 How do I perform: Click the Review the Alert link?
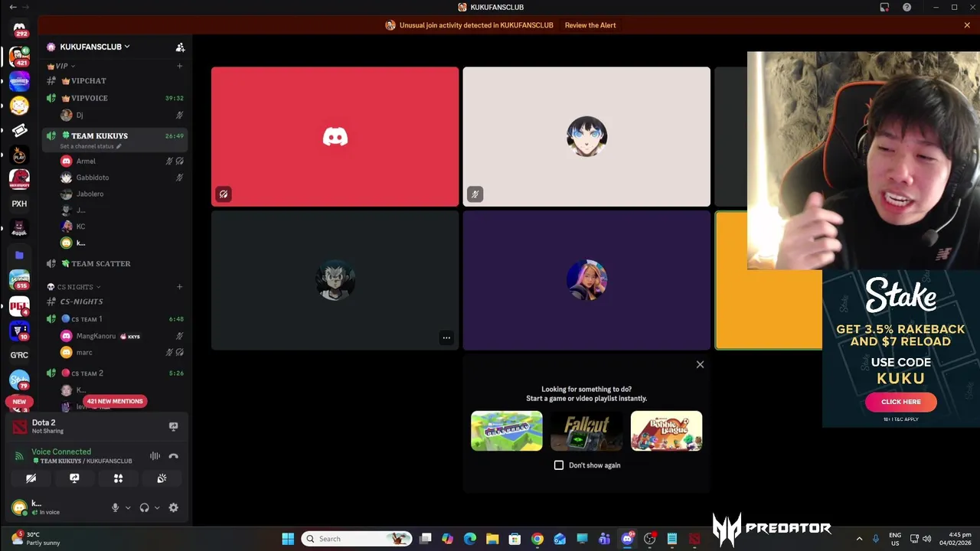coord(590,25)
